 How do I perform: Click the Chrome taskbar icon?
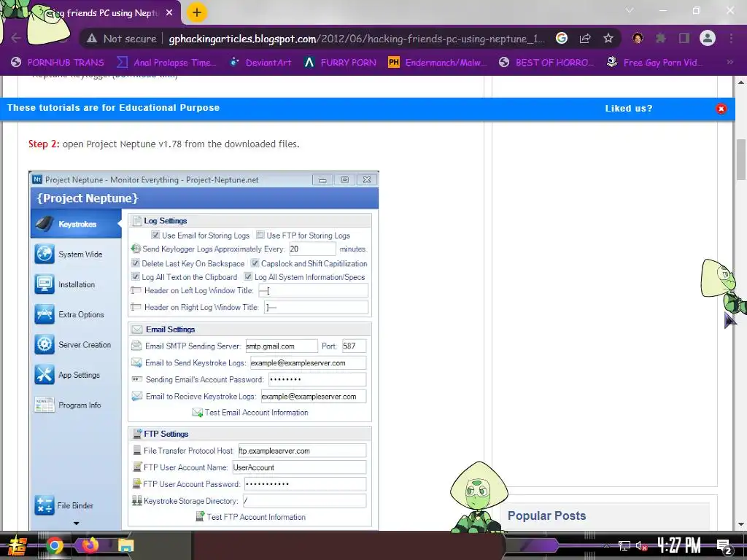point(54,545)
